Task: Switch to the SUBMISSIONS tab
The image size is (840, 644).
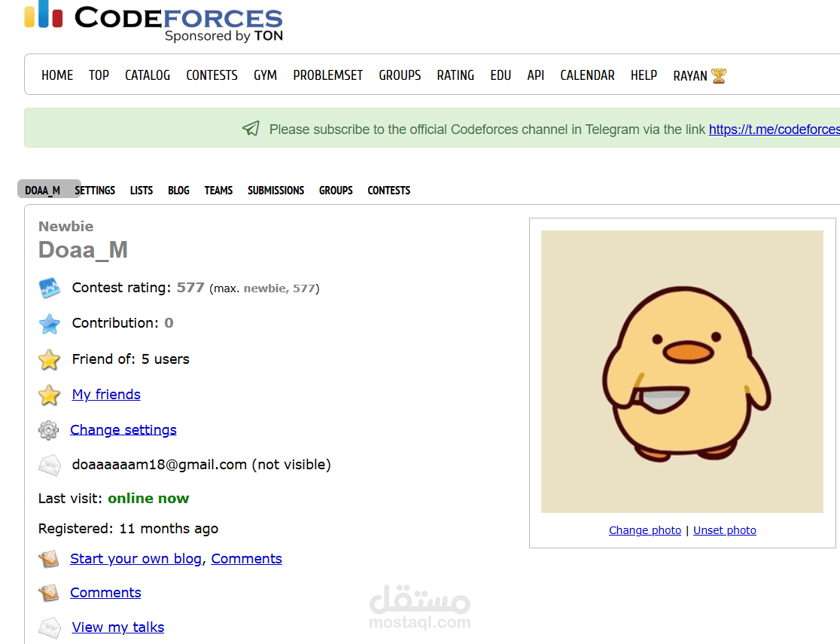Action: coord(276,191)
